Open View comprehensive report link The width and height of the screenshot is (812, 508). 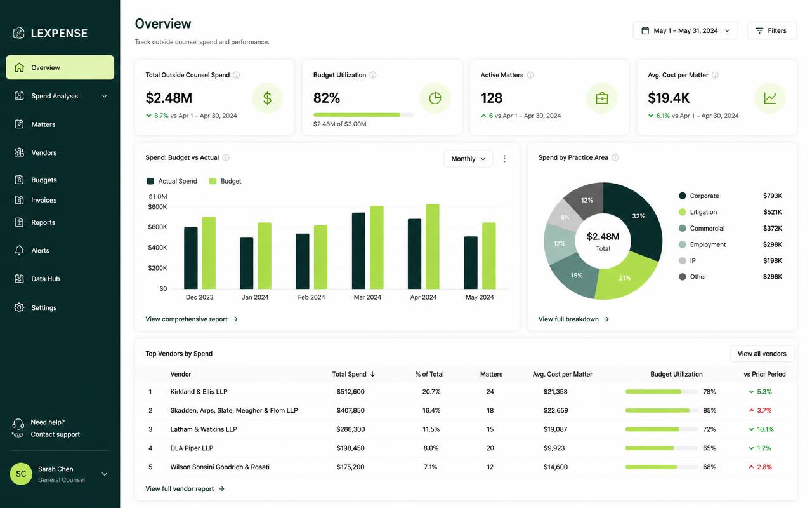192,319
